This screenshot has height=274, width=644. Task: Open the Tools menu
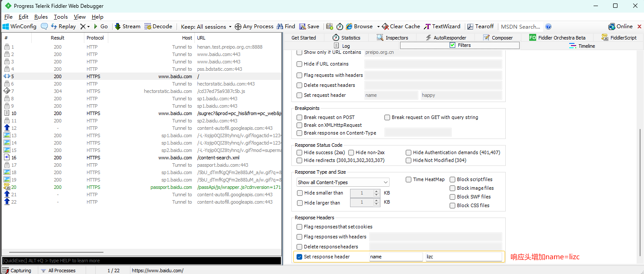[x=61, y=17]
